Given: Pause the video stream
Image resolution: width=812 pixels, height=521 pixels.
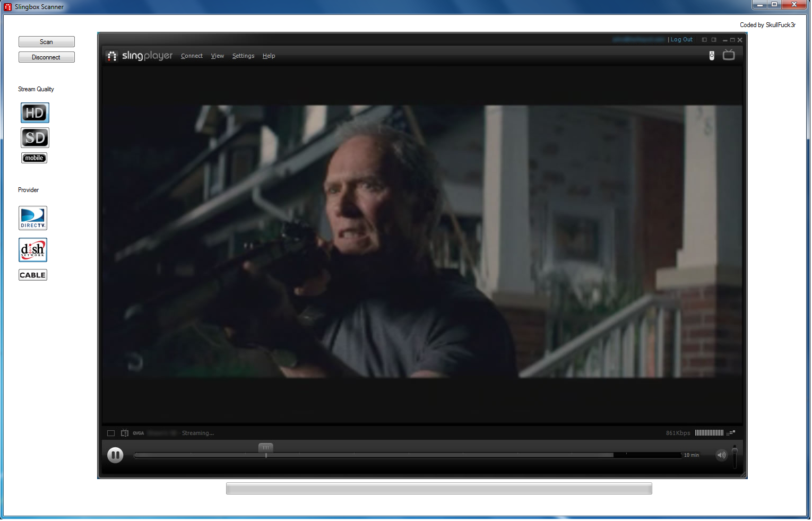Looking at the screenshot, I should tap(115, 455).
